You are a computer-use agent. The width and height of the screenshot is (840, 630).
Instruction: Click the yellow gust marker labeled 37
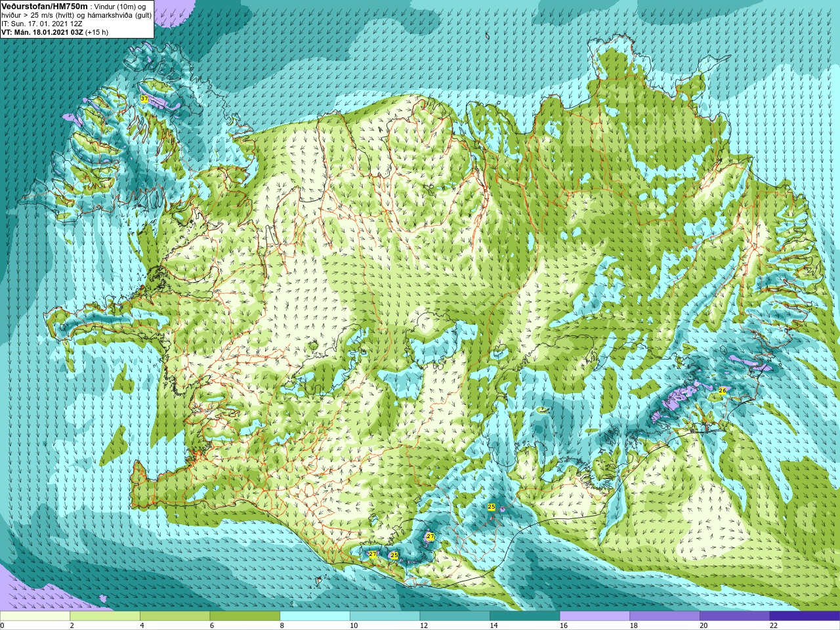[144, 98]
